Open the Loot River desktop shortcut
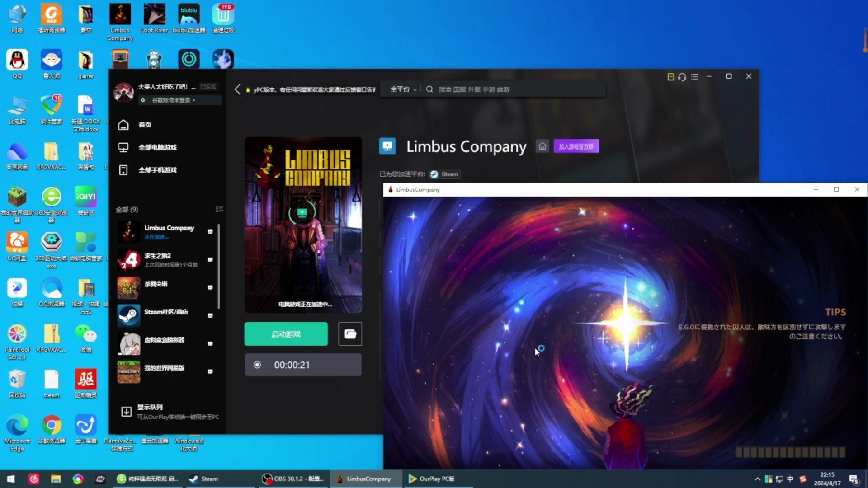 [x=154, y=19]
